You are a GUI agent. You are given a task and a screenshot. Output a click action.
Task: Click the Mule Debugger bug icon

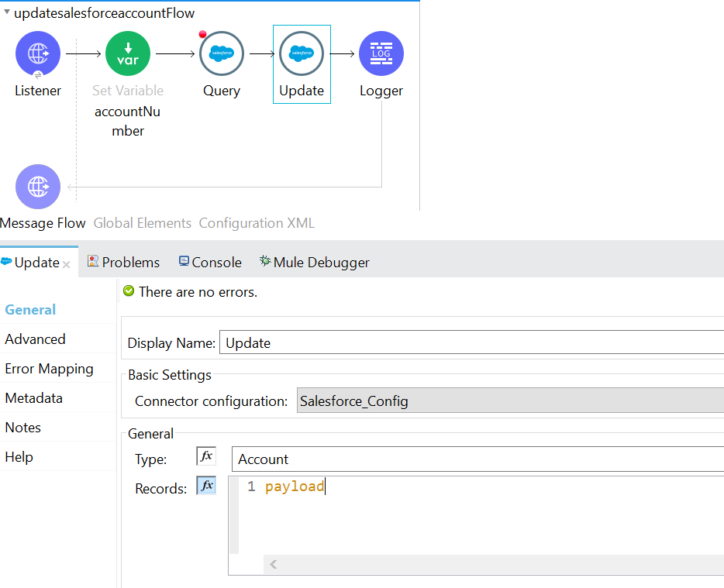[265, 261]
